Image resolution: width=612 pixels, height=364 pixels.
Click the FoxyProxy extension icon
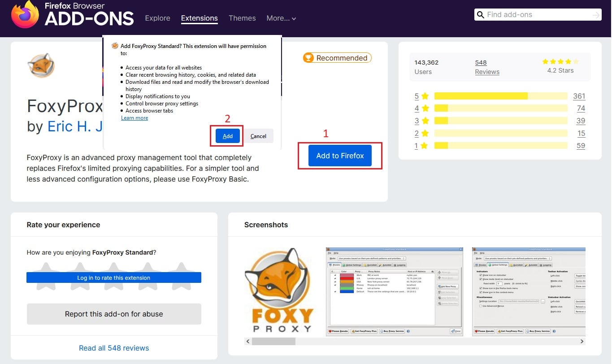(41, 66)
